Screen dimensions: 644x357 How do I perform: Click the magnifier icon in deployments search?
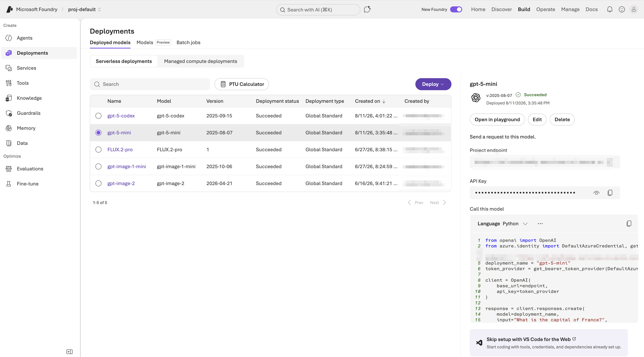pos(97,84)
